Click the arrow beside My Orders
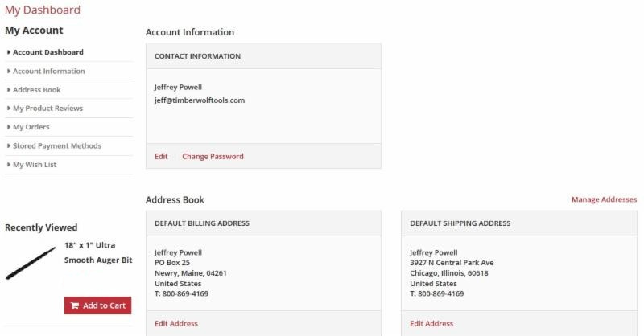This screenshot has height=336, width=644. click(8, 127)
